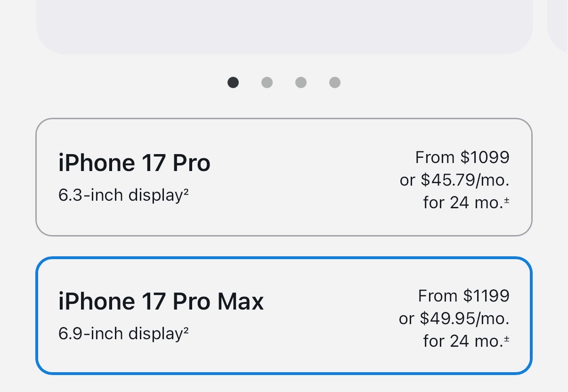This screenshot has width=568, height=392.
Task: Click the 6.9-inch display description text
Action: (x=123, y=333)
